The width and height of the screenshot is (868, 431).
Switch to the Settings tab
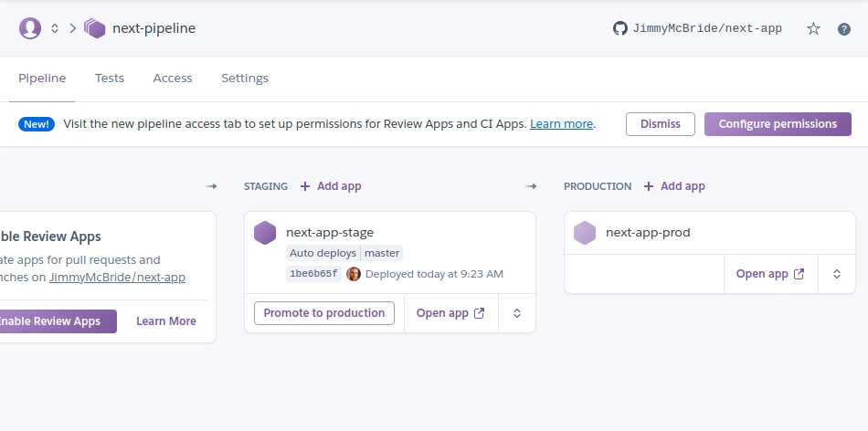tap(245, 79)
